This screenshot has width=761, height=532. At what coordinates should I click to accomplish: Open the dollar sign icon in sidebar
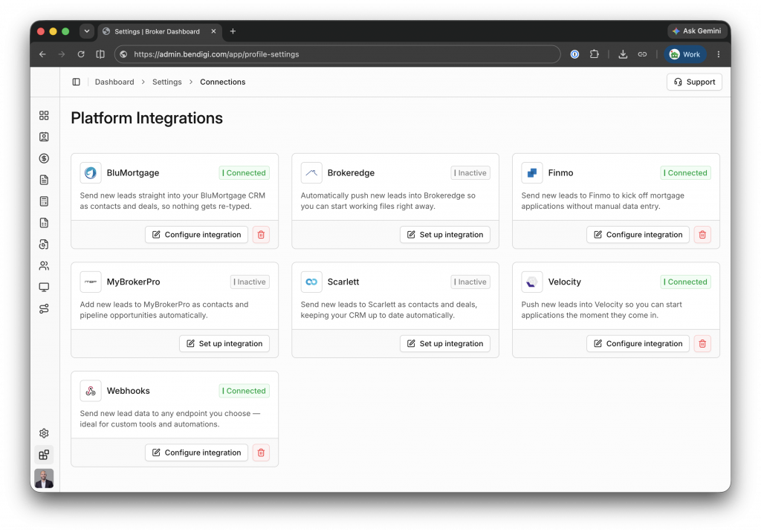pyautogui.click(x=44, y=158)
